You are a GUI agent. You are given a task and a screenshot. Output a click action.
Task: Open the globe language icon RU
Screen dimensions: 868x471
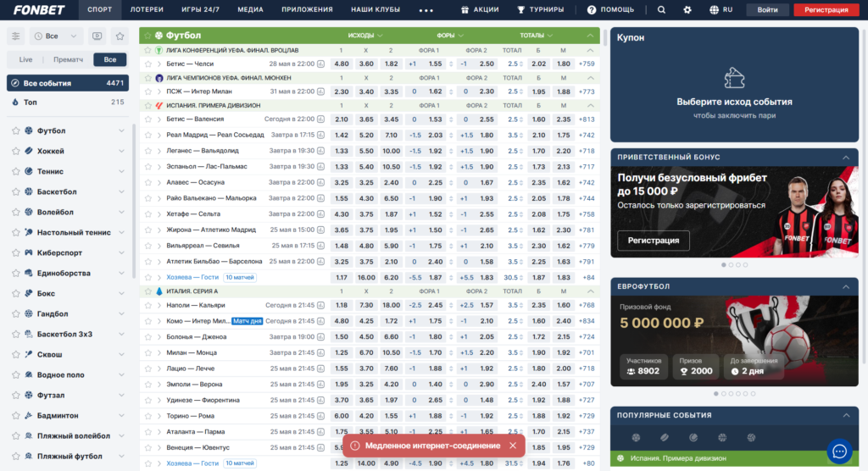(x=714, y=9)
